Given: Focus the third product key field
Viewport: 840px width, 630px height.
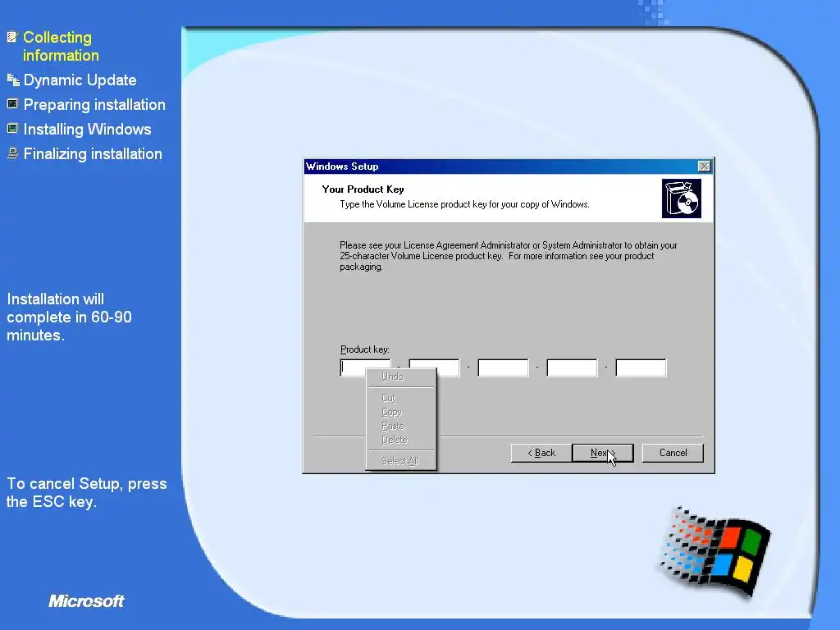Looking at the screenshot, I should (503, 368).
